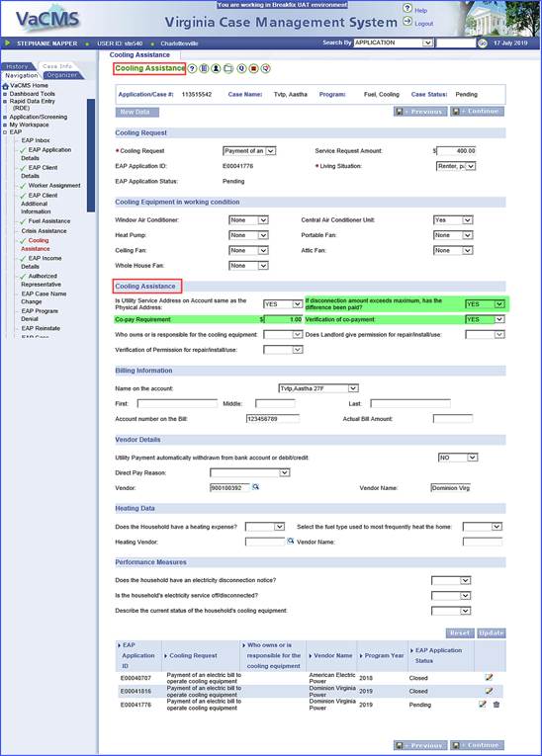Image resolution: width=542 pixels, height=756 pixels.
Task: Switch to the History tab
Action: (x=17, y=66)
